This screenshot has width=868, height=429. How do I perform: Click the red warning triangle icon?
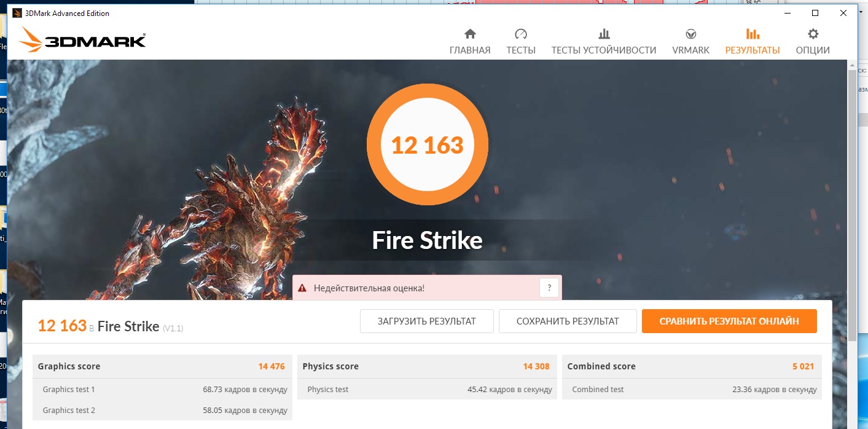click(x=302, y=288)
